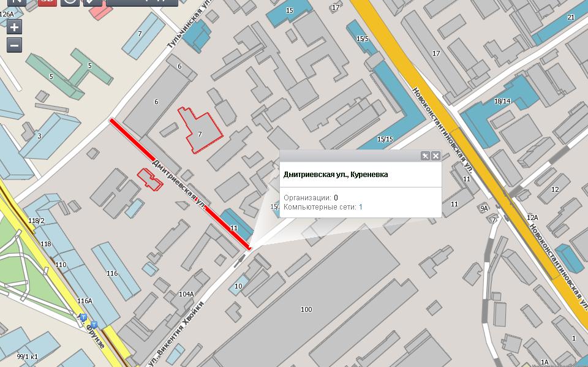Image resolution: width=588 pixels, height=367 pixels.
Task: Open the wide dropdown button in the top toolbar
Action: click(142, 2)
